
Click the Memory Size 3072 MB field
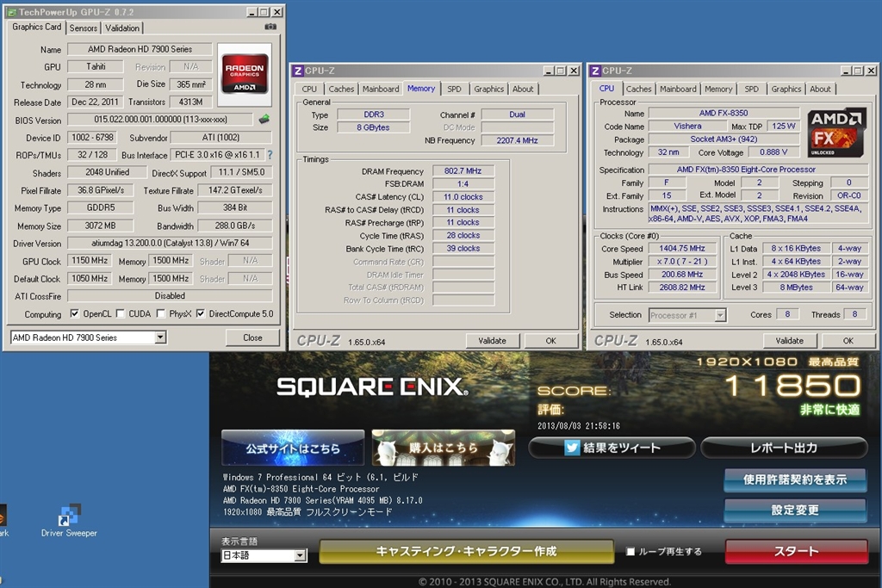[x=100, y=226]
